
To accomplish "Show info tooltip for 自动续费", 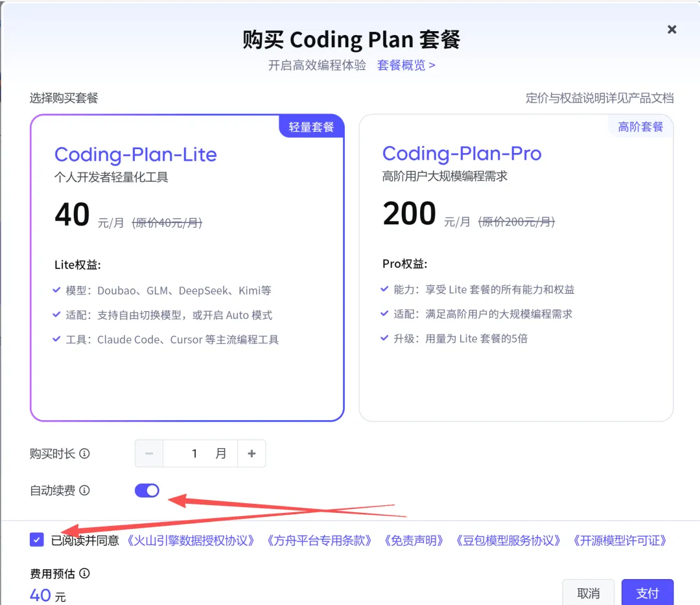I will [x=84, y=490].
